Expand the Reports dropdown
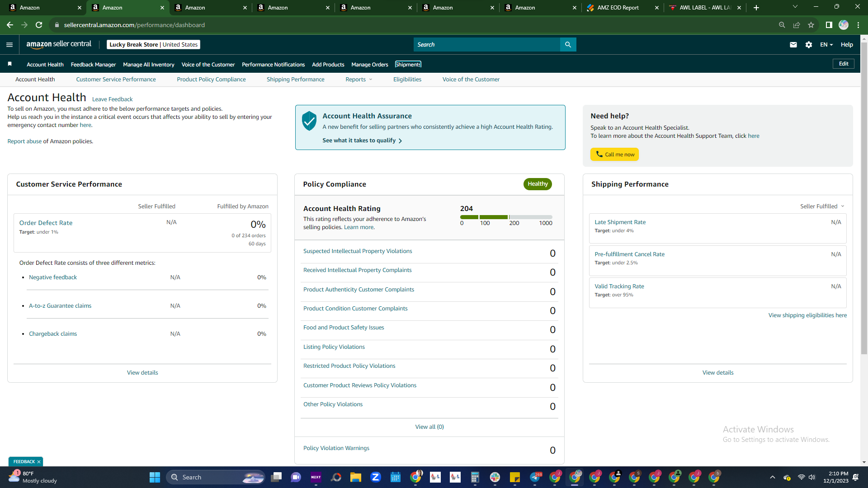This screenshot has width=868, height=488. pos(359,80)
